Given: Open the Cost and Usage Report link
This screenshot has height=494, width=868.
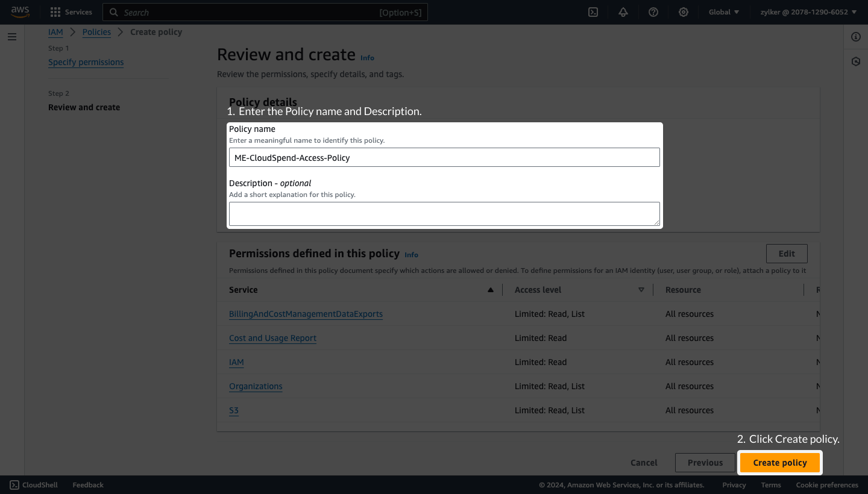Looking at the screenshot, I should tap(272, 338).
